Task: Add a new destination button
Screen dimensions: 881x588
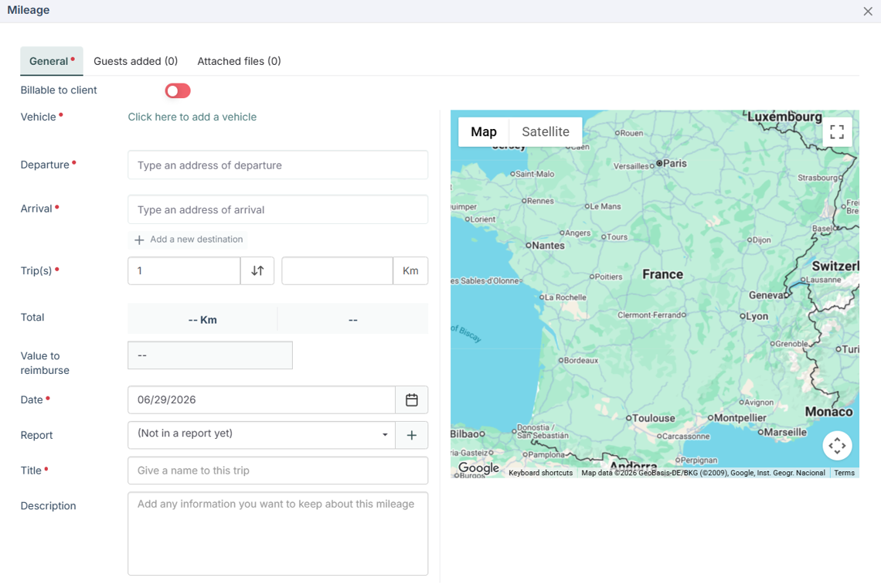Action: 189,240
